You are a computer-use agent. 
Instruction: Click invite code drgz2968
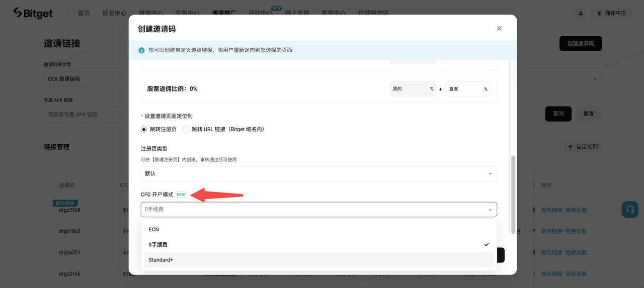69,210
